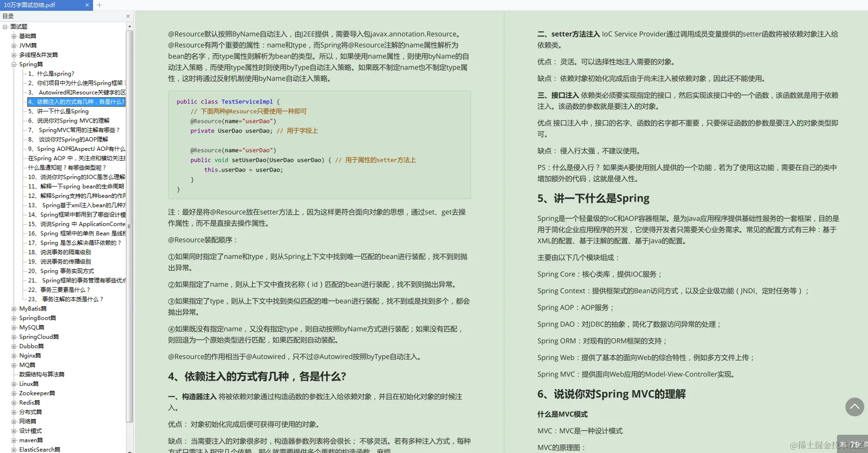Image resolution: width=868 pixels, height=453 pixels.
Task: Collapse the Spring篇 section
Action: click(15, 64)
